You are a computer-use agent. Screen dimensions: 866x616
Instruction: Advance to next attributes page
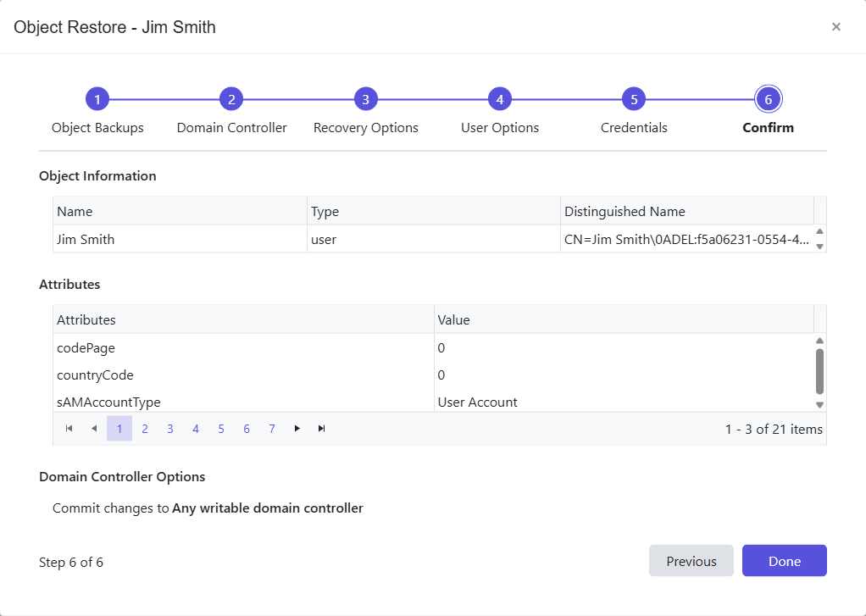(297, 429)
